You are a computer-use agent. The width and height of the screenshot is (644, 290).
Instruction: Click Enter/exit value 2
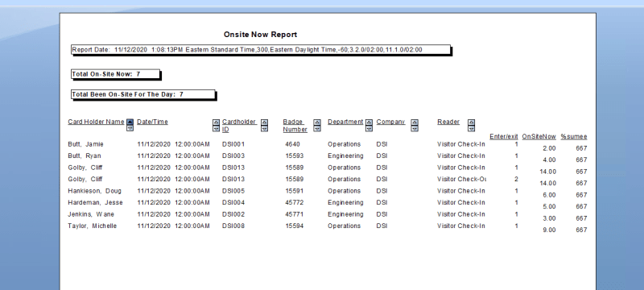(x=516, y=179)
